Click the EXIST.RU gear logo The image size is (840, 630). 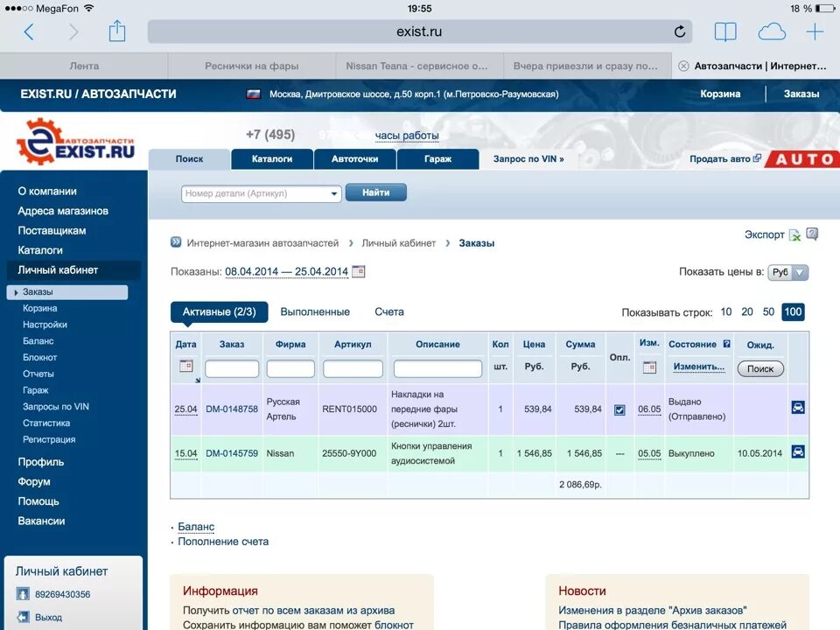[x=75, y=142]
